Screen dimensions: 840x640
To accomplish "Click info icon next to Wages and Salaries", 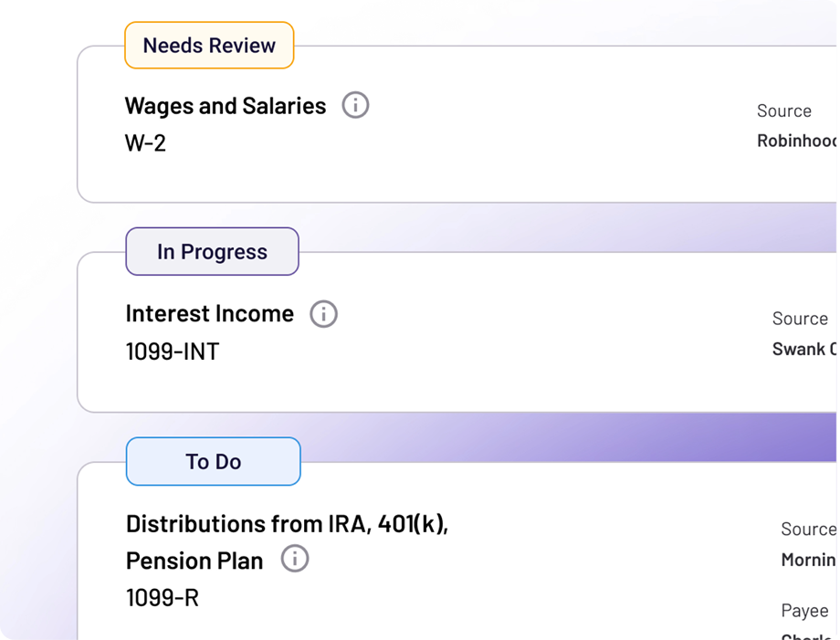I will coord(355,104).
